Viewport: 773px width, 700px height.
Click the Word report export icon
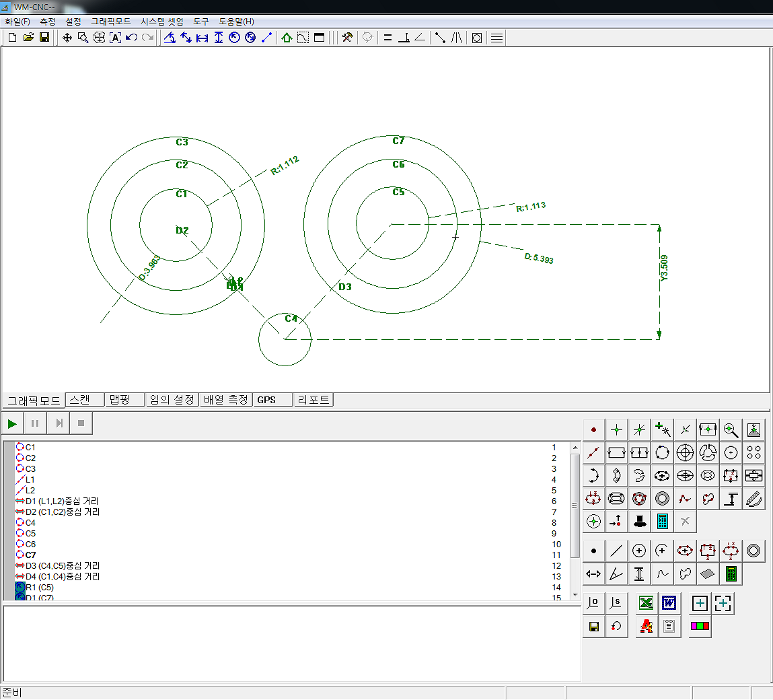(x=669, y=604)
